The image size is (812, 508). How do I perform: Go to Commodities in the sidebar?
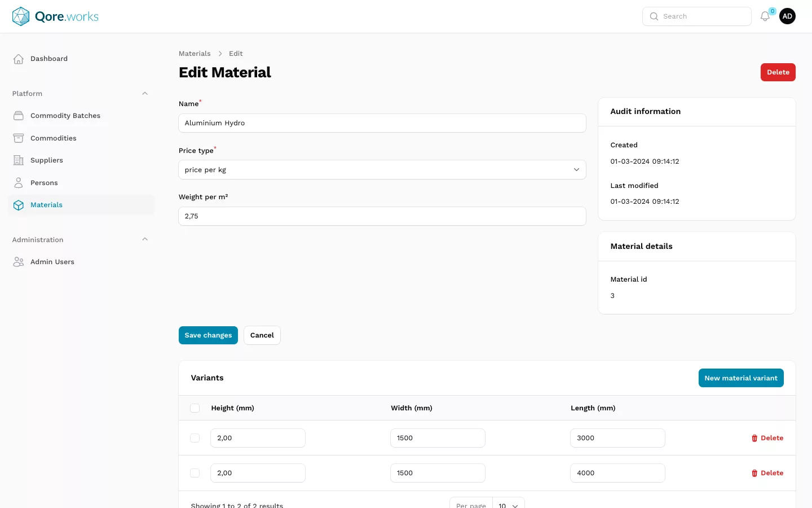(53, 138)
